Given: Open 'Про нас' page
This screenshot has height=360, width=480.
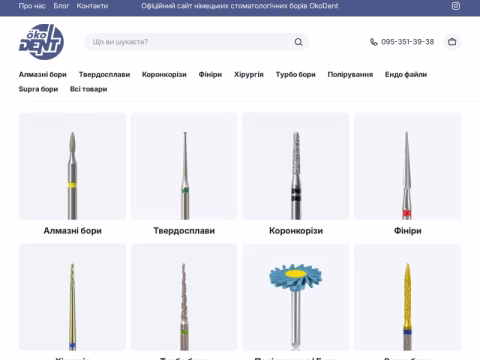Looking at the screenshot, I should pyautogui.click(x=32, y=6).
